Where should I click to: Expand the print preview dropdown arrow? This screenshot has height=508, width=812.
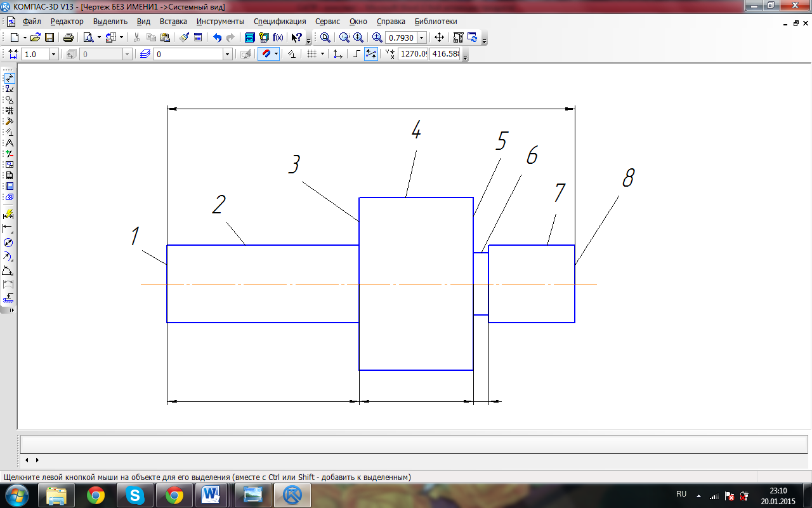point(99,37)
